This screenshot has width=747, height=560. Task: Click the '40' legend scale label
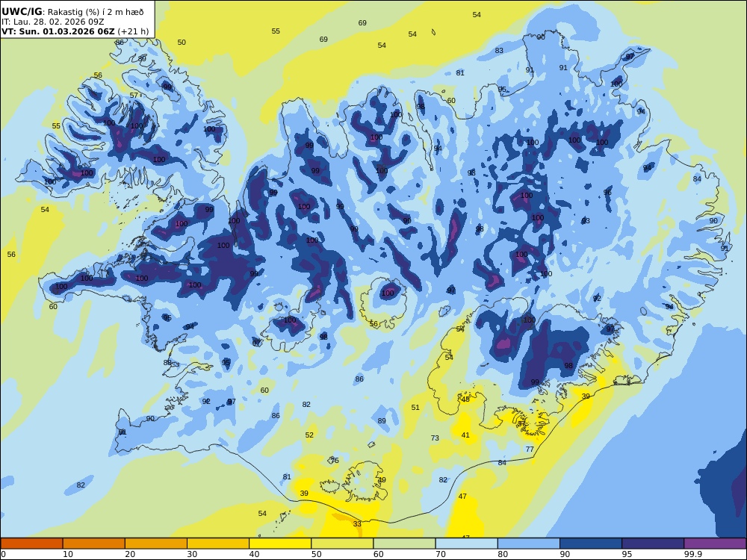255,554
